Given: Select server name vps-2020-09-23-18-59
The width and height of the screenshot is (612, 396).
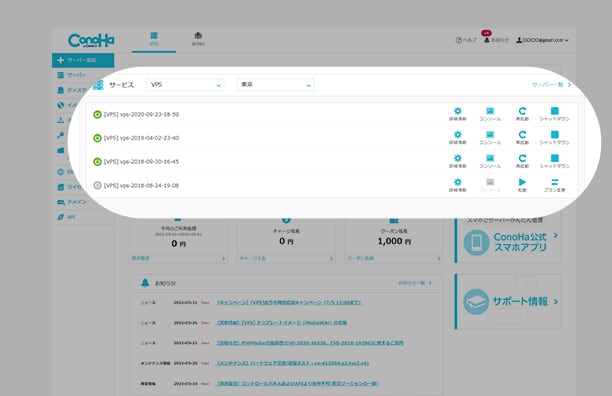Looking at the screenshot, I should point(141,114).
